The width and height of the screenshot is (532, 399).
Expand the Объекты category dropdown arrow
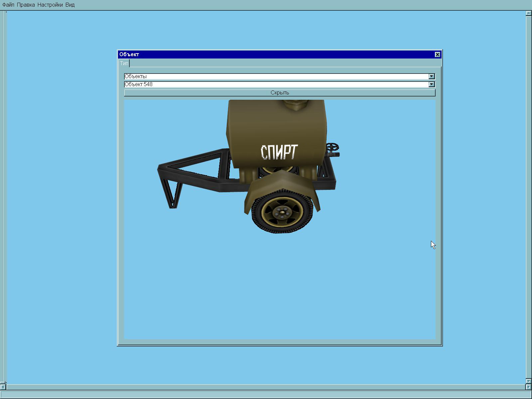tap(431, 76)
